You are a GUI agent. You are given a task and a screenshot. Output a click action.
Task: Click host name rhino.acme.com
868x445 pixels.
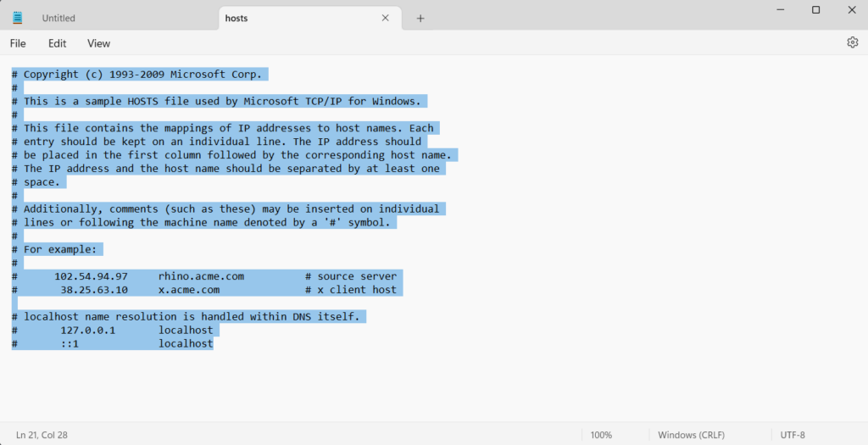[x=201, y=276]
